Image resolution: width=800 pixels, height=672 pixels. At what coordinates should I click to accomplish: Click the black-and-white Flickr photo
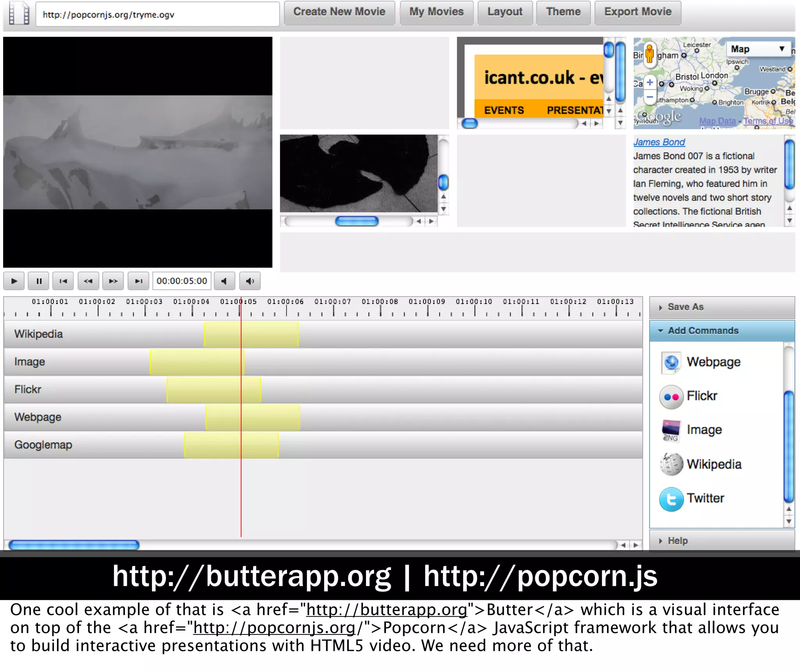click(x=359, y=173)
